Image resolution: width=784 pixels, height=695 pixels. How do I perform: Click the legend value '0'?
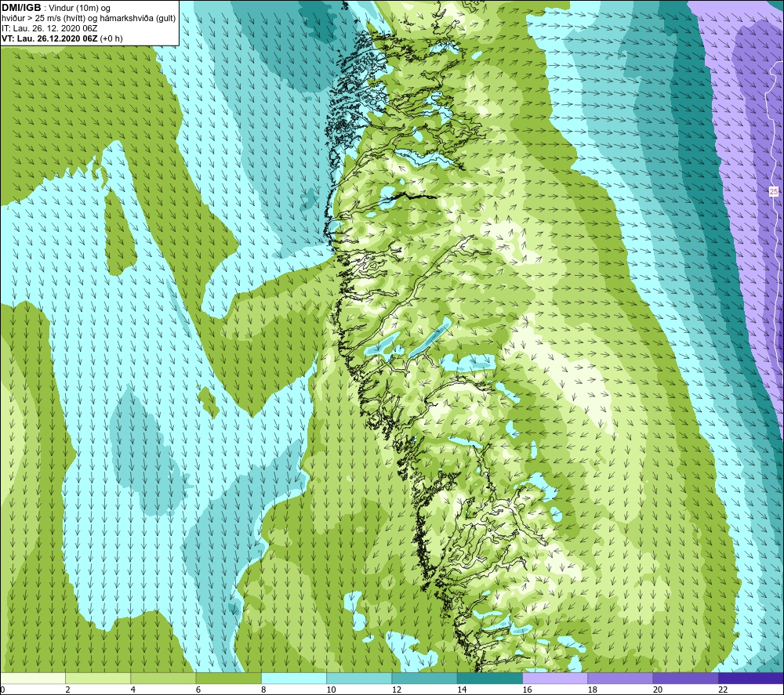point(2,690)
